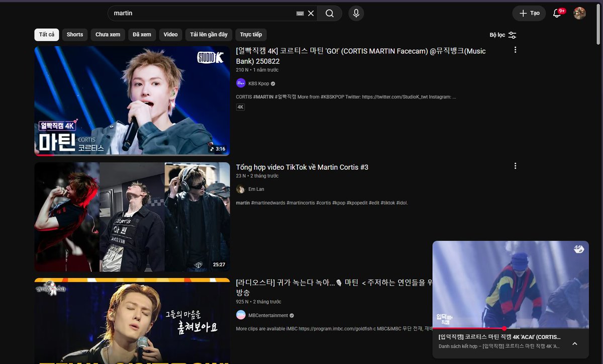Select the Chưa xem filter chip
Screen dimensions: 603x364
(108, 35)
